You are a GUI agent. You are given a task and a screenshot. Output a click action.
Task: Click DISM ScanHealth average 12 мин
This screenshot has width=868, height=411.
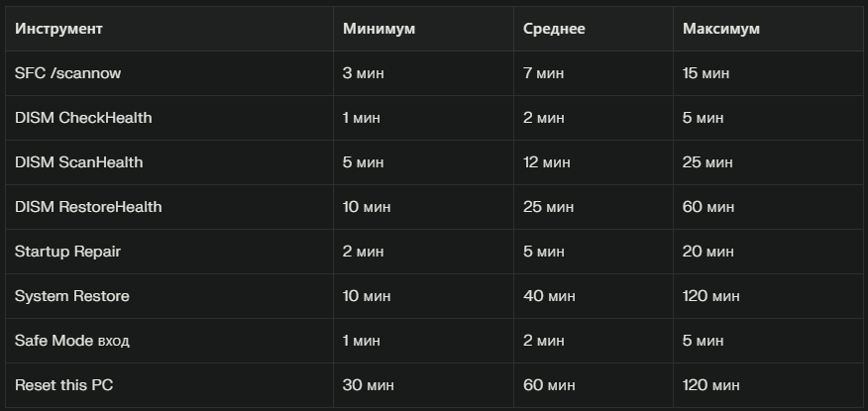[546, 162]
